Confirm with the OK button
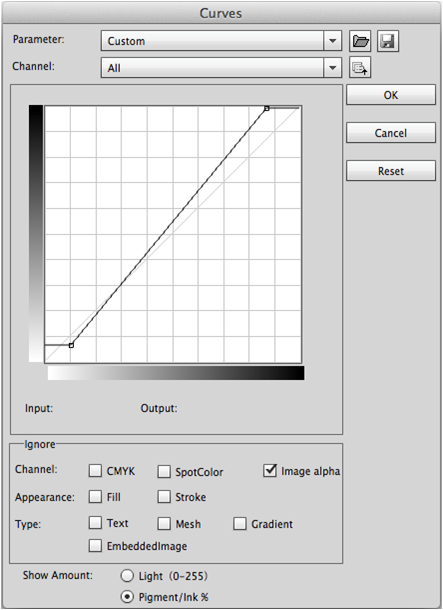443x610 pixels. [391, 95]
